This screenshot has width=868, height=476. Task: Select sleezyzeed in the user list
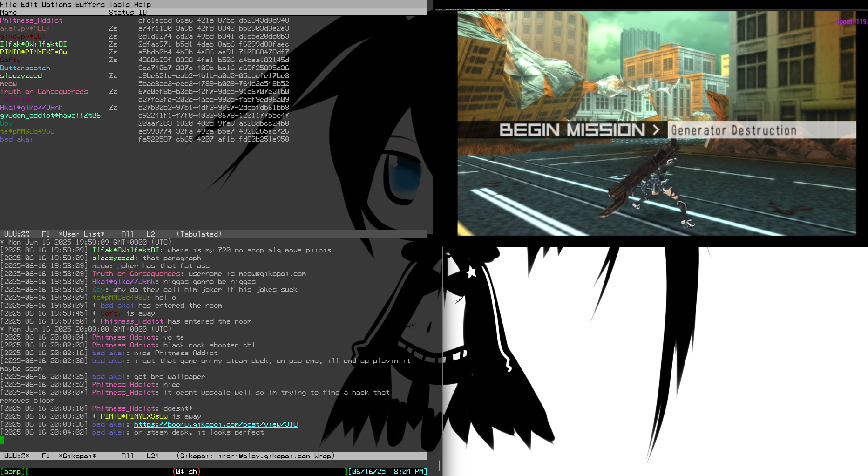pos(21,76)
